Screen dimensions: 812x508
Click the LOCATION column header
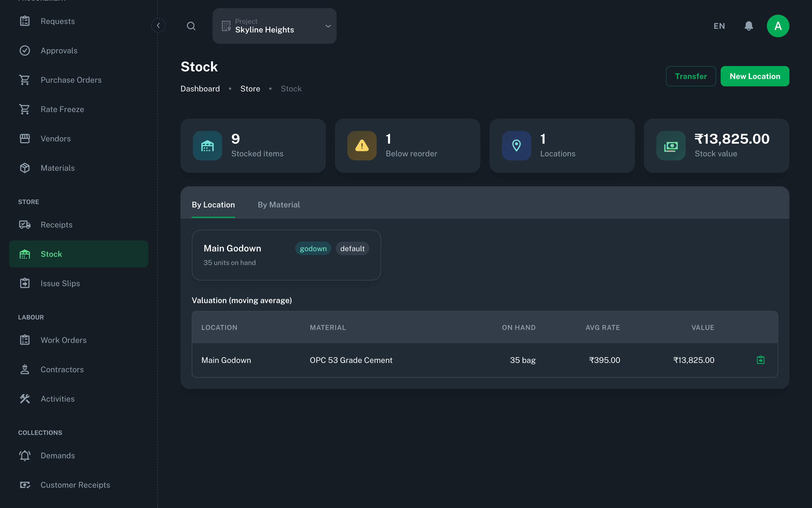click(219, 328)
